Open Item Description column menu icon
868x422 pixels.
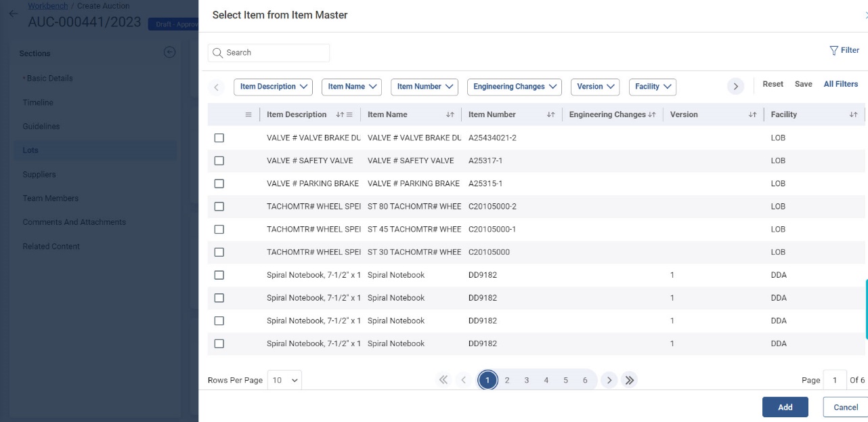coord(349,114)
